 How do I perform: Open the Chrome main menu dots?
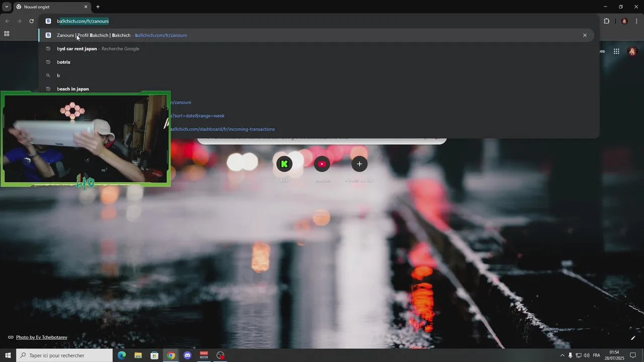637,21
